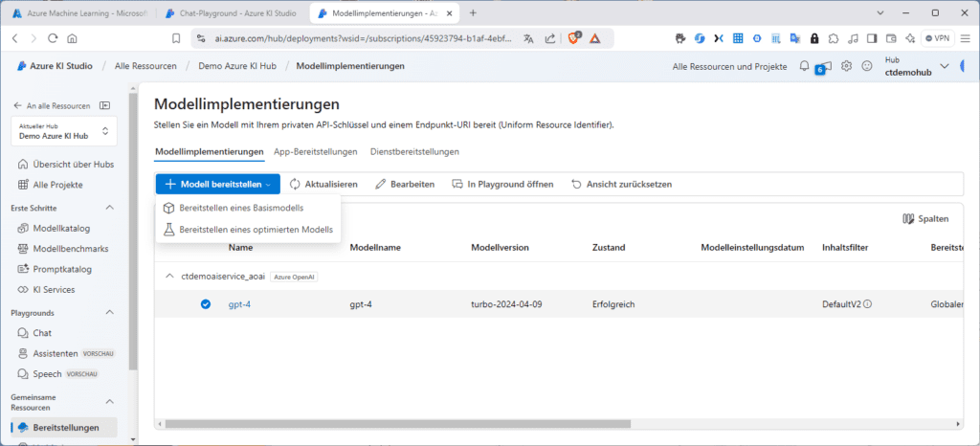Collapse the Playgrounds section

109,312
